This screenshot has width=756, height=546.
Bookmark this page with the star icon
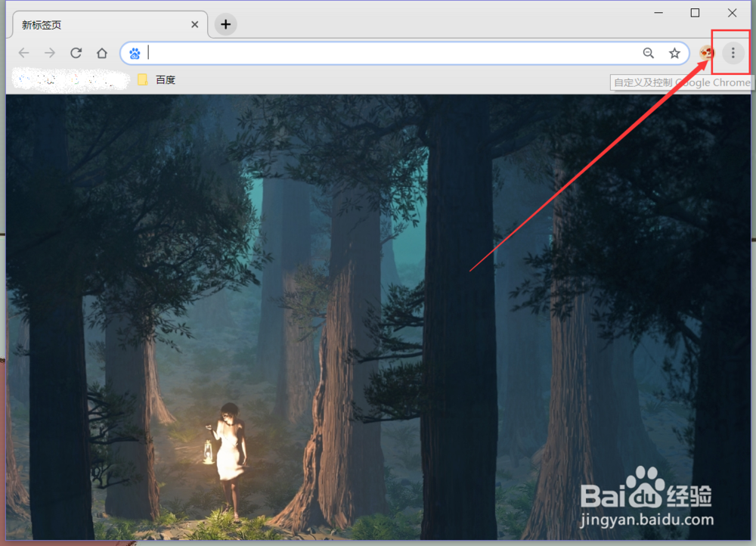pos(674,53)
